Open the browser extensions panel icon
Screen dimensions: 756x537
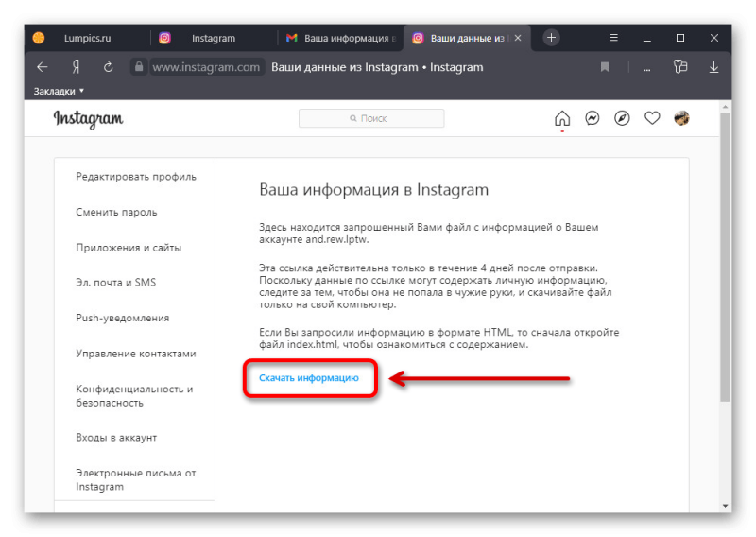tap(680, 66)
